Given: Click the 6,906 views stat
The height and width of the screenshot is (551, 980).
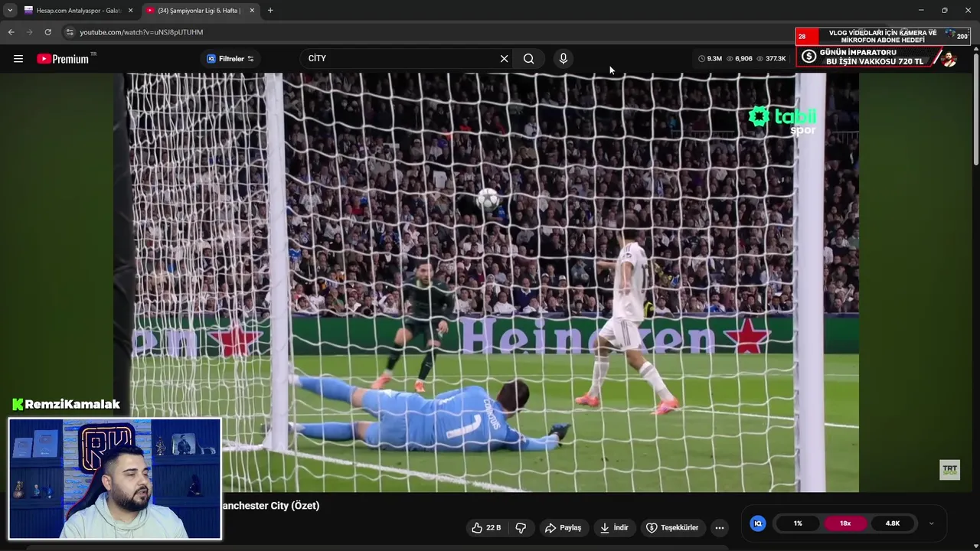Looking at the screenshot, I should tap(740, 59).
